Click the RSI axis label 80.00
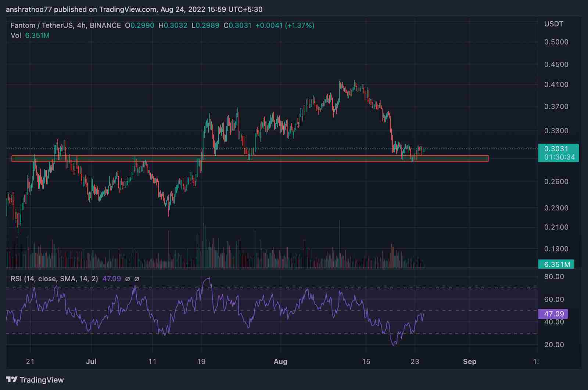Viewport: 588px width, 390px height. pos(554,277)
